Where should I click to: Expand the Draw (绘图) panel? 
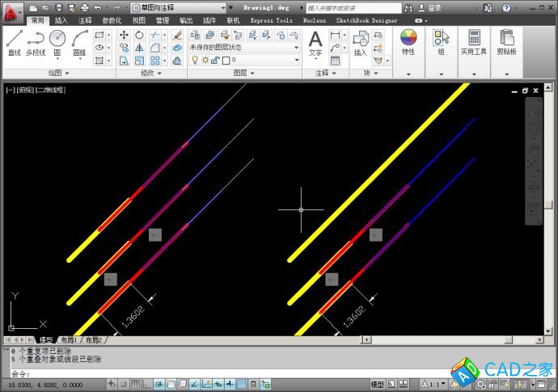[57, 73]
